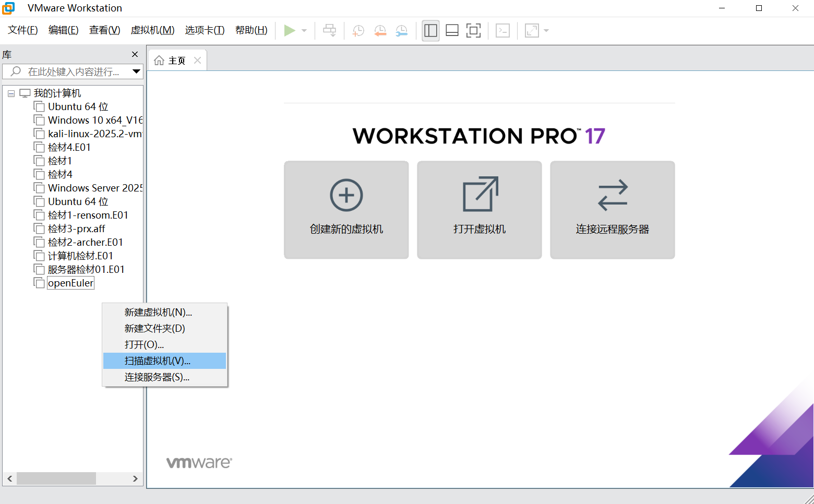
Task: Open the snapshot manager wrench icon
Action: tap(401, 31)
